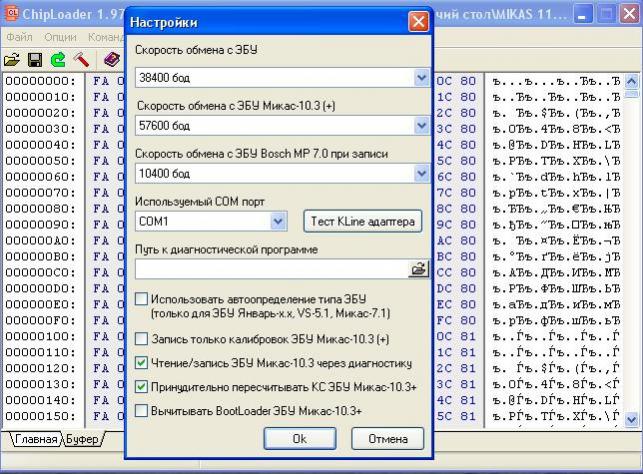This screenshot has width=643, height=474.
Task: Click address row 00000100:
Action: (41, 337)
